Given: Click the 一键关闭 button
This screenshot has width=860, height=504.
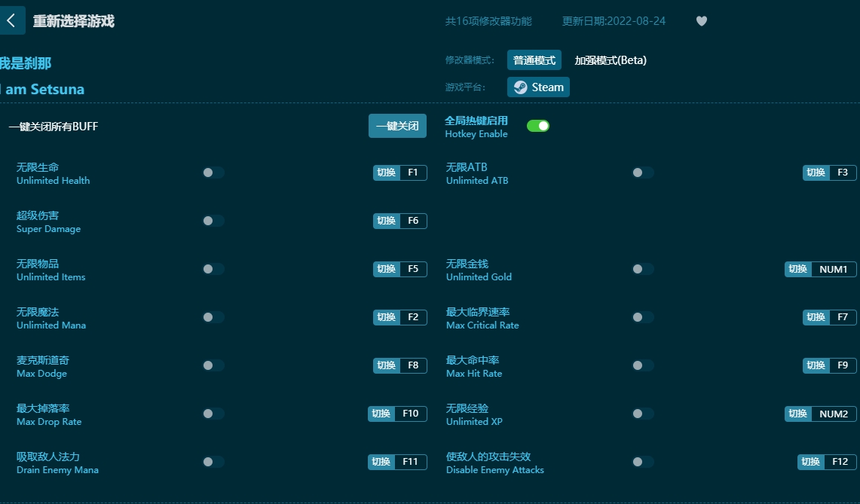Looking at the screenshot, I should tap(397, 126).
